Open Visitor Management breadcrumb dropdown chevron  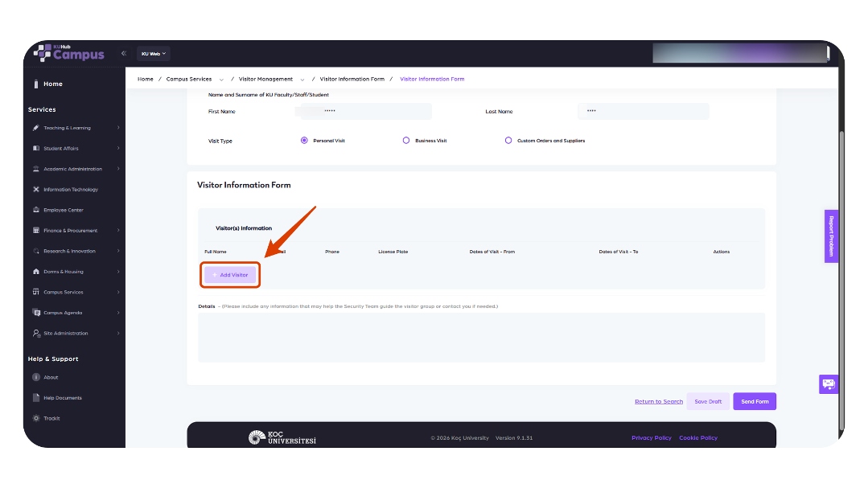pyautogui.click(x=302, y=80)
